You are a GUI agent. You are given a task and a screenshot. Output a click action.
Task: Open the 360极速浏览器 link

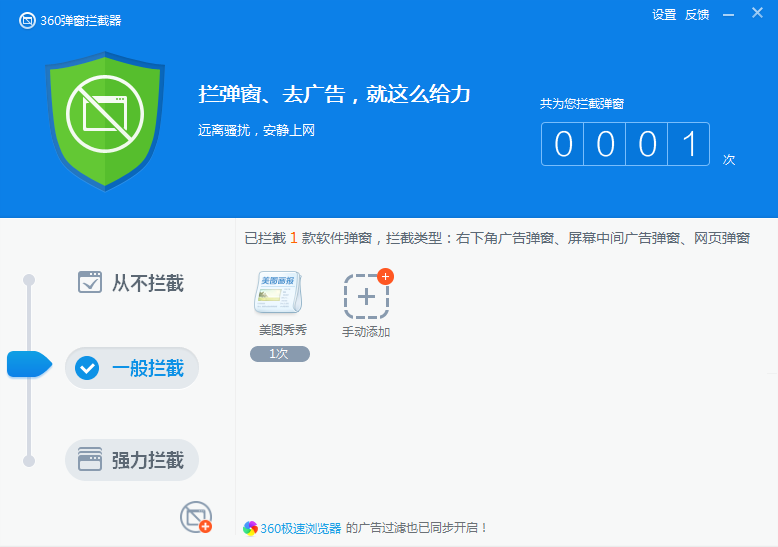point(301,529)
